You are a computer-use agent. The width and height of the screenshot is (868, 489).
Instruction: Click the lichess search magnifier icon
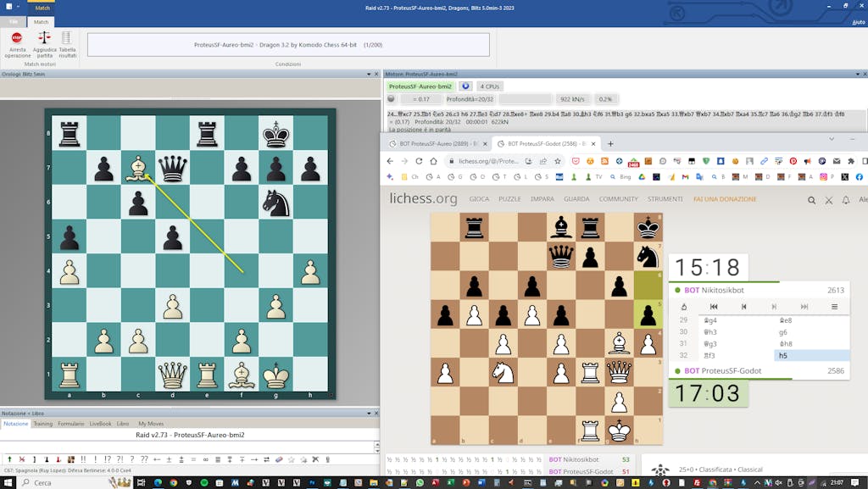(811, 200)
